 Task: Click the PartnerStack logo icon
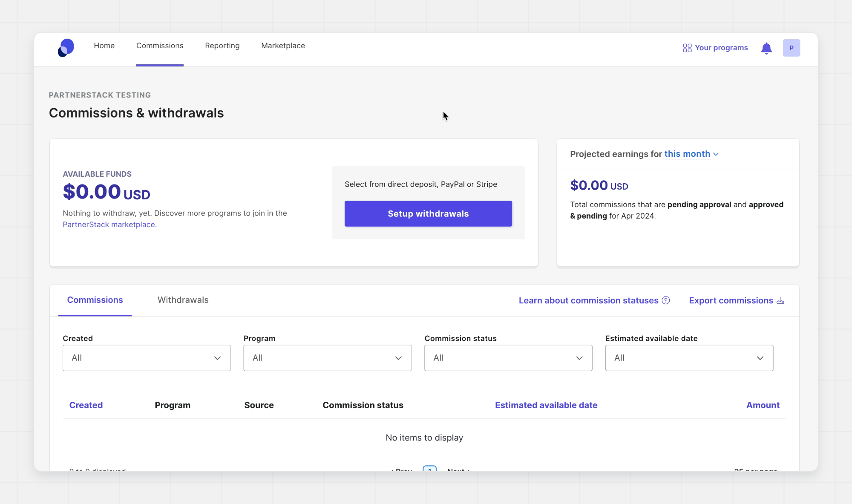[66, 48]
